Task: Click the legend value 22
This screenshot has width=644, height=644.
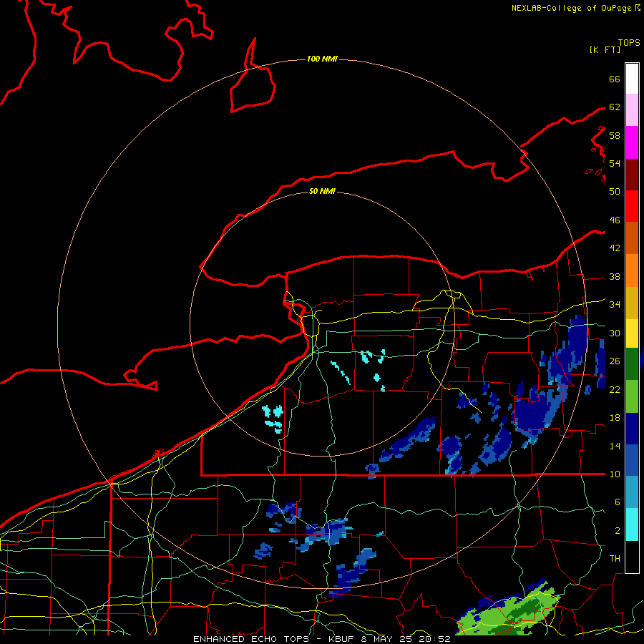Action: [x=615, y=389]
